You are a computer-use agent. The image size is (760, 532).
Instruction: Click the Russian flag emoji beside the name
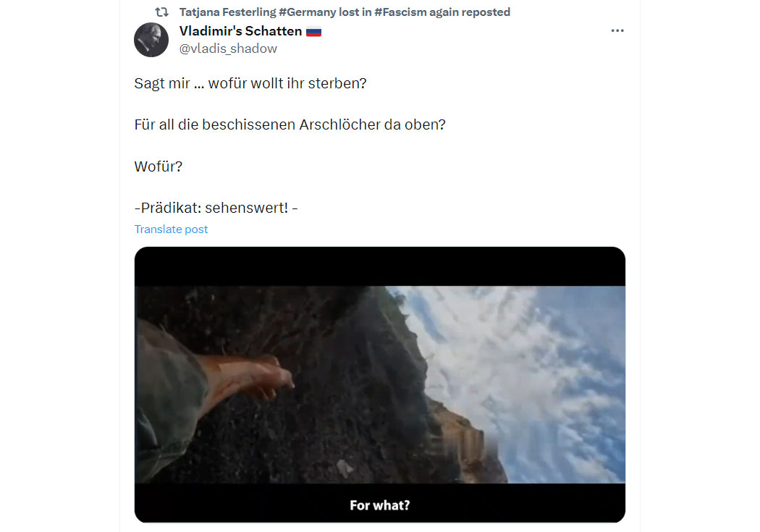[x=313, y=32]
